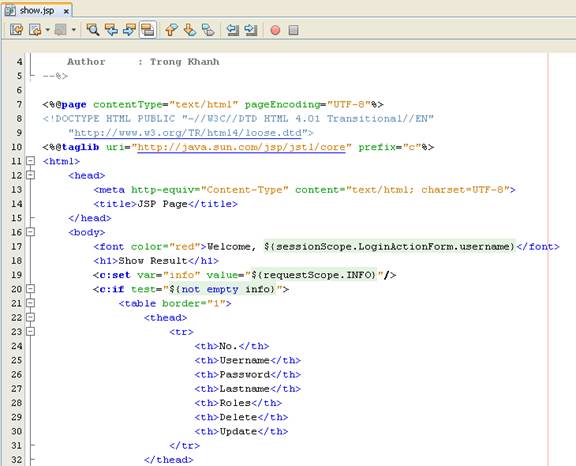The width and height of the screenshot is (576, 466).
Task: Toggle Highlight Search button
Action: pos(148,30)
